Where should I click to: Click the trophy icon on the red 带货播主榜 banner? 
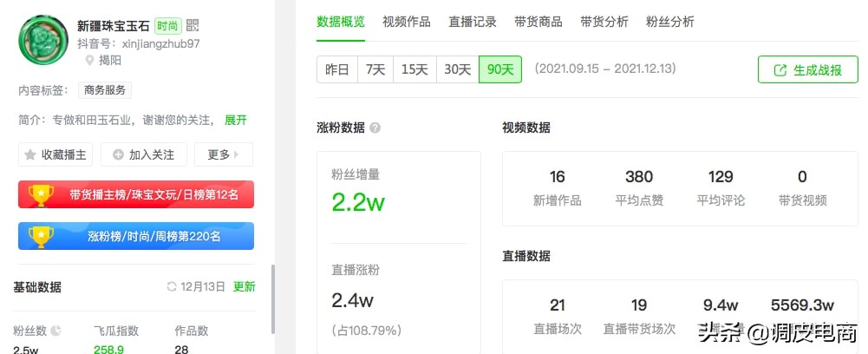[x=42, y=194]
